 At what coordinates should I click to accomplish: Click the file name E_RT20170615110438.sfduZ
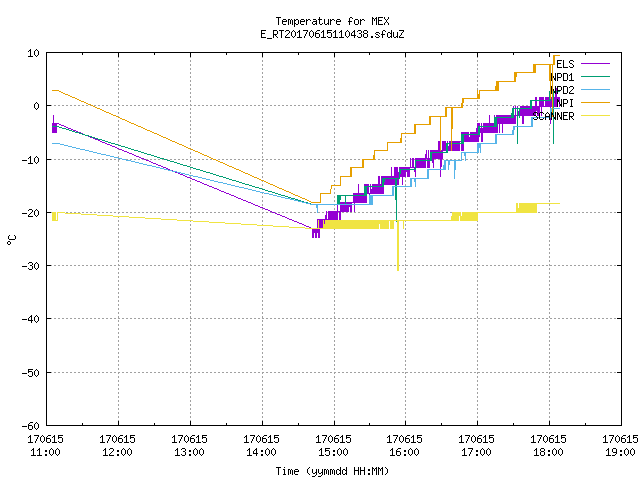click(332, 34)
